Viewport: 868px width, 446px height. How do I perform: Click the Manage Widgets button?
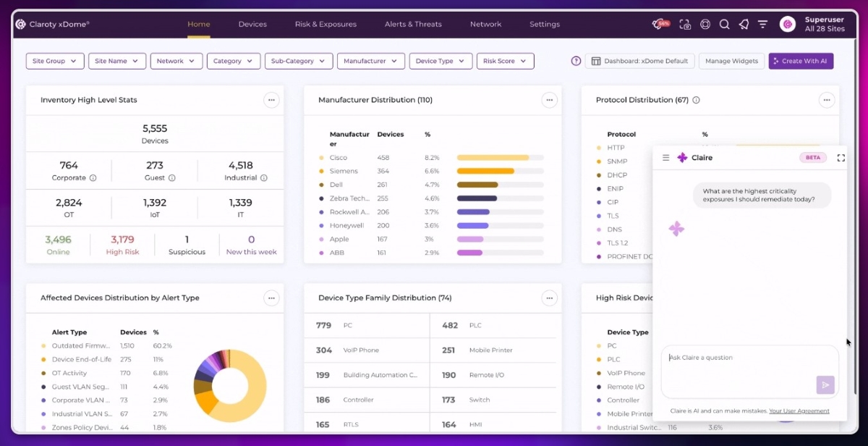coord(731,61)
